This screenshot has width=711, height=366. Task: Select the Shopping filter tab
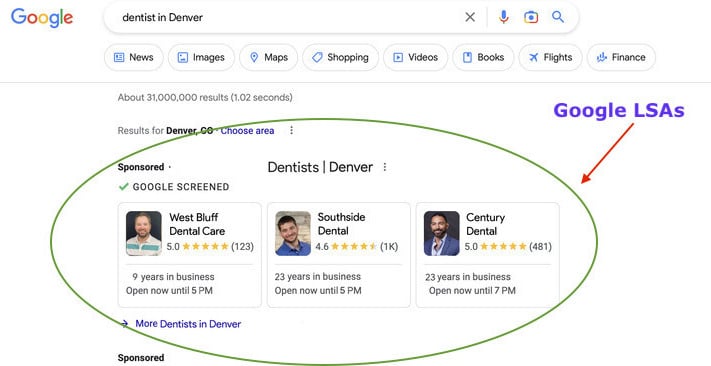click(x=341, y=57)
